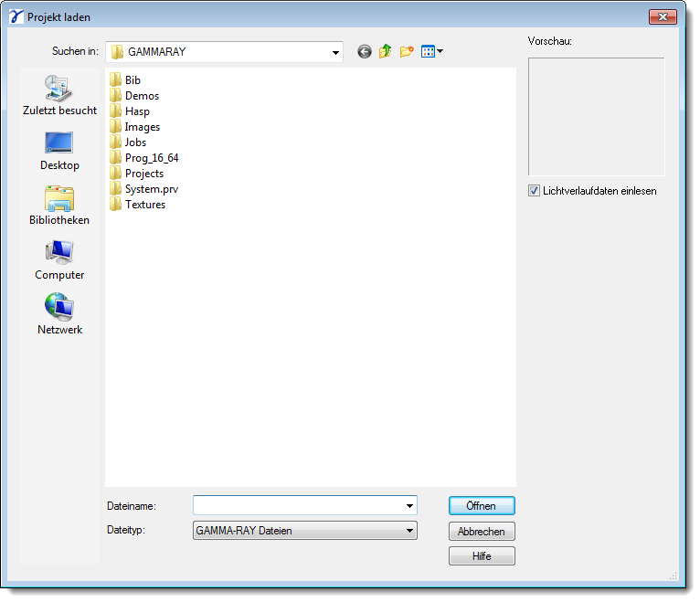Viewport: 700px width, 602px height.
Task: Cancel with the Abbrechen button
Action: point(482,532)
